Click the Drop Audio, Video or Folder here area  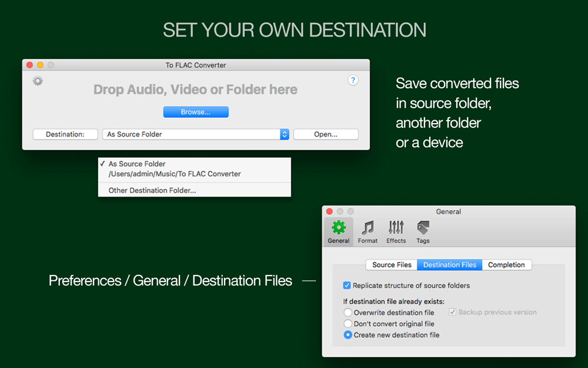195,89
